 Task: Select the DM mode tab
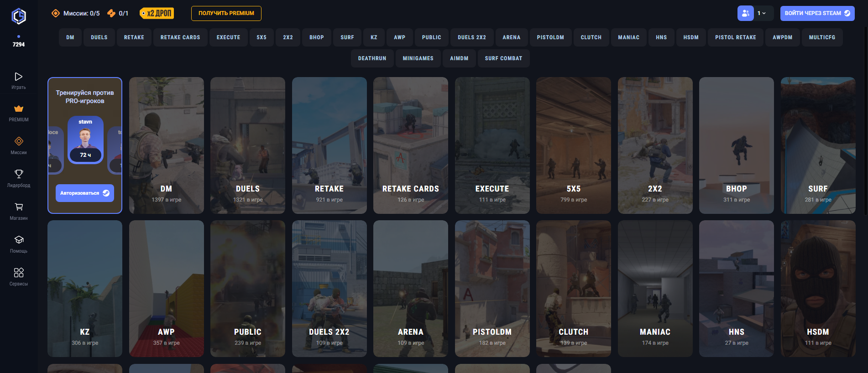pos(70,37)
